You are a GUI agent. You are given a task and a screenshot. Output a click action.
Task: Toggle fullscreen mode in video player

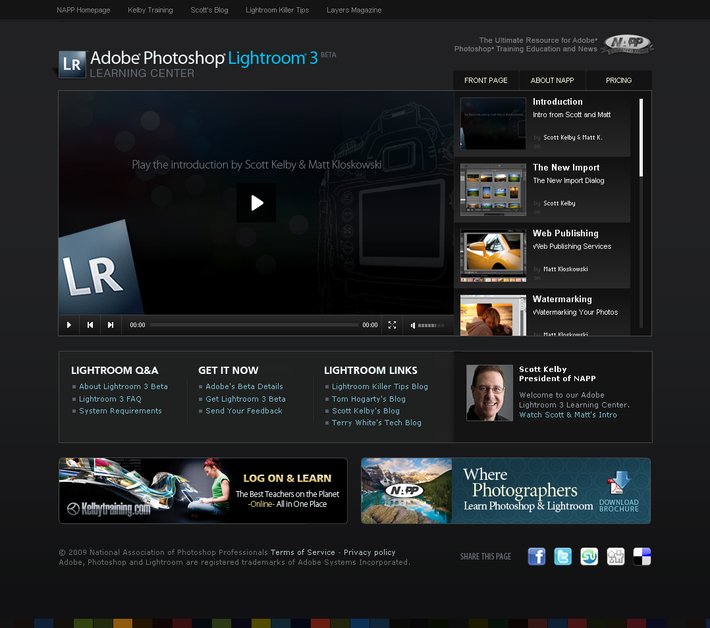click(392, 325)
